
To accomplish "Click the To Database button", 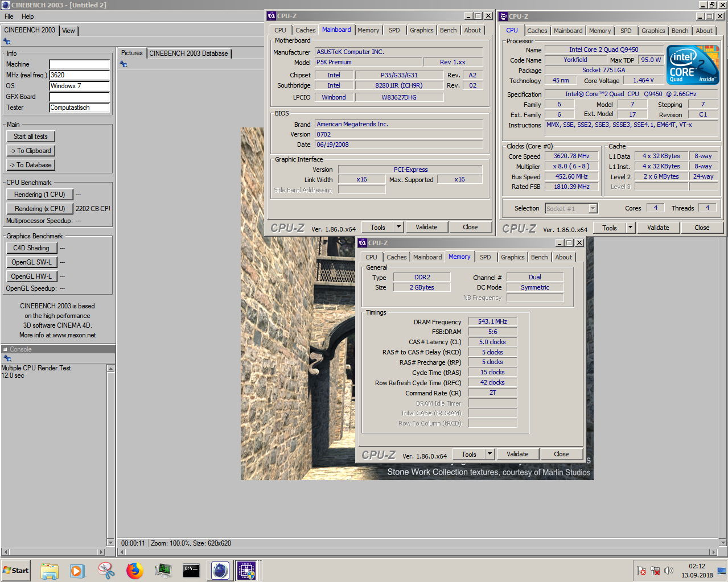I will (31, 165).
